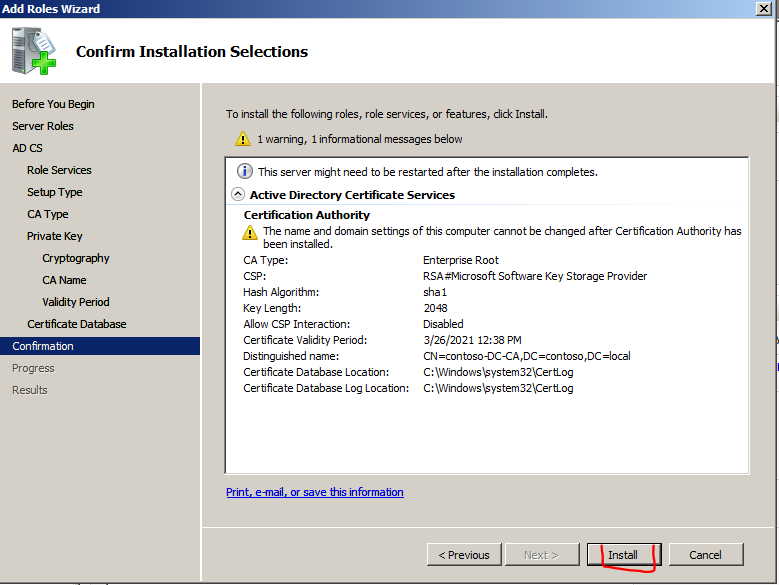Click the 'Hash Algorithm:' label

[x=281, y=292]
